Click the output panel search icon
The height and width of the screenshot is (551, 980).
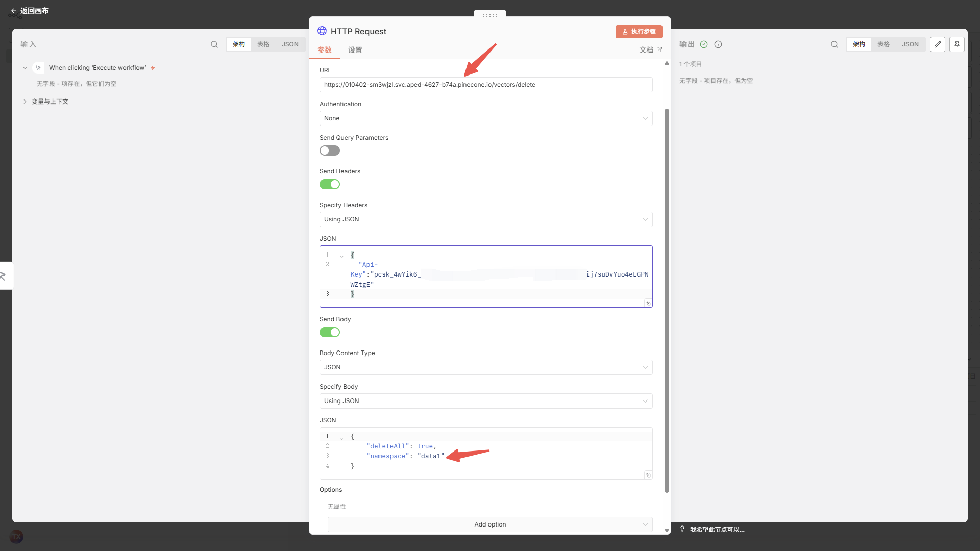835,44
